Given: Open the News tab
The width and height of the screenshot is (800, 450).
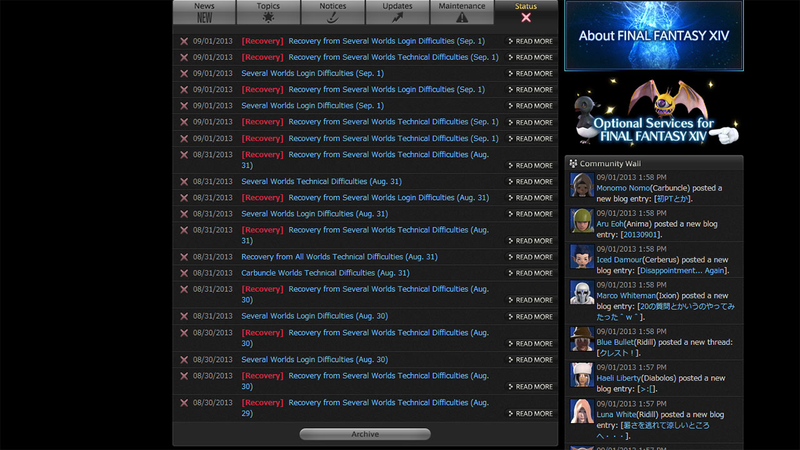Looking at the screenshot, I should coord(204,12).
